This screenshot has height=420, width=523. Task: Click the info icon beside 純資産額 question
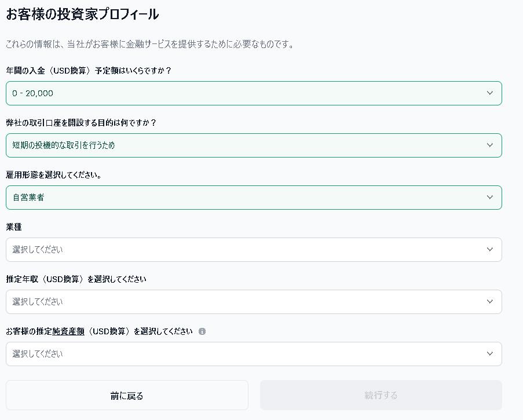tap(202, 331)
